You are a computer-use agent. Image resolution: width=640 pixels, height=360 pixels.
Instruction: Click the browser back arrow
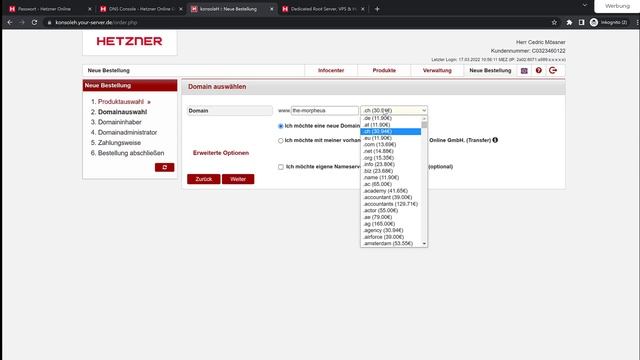10,22
